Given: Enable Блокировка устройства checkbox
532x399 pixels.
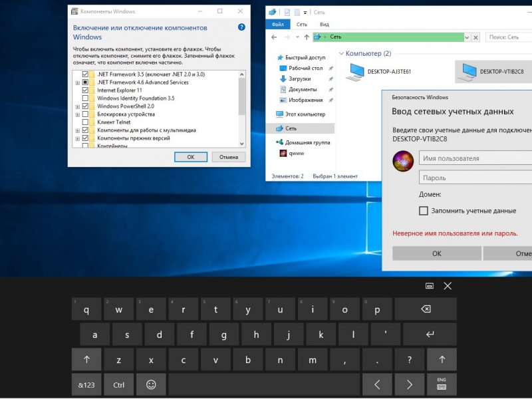Looking at the screenshot, I should [85, 114].
